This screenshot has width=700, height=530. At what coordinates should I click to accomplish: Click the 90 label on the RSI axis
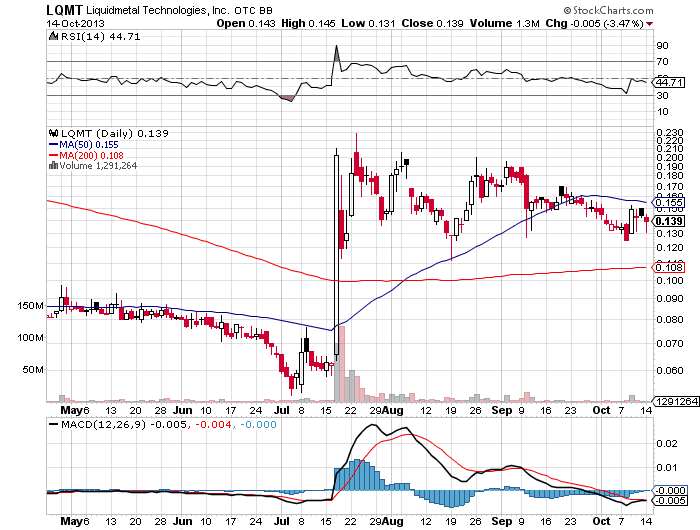[x=662, y=46]
